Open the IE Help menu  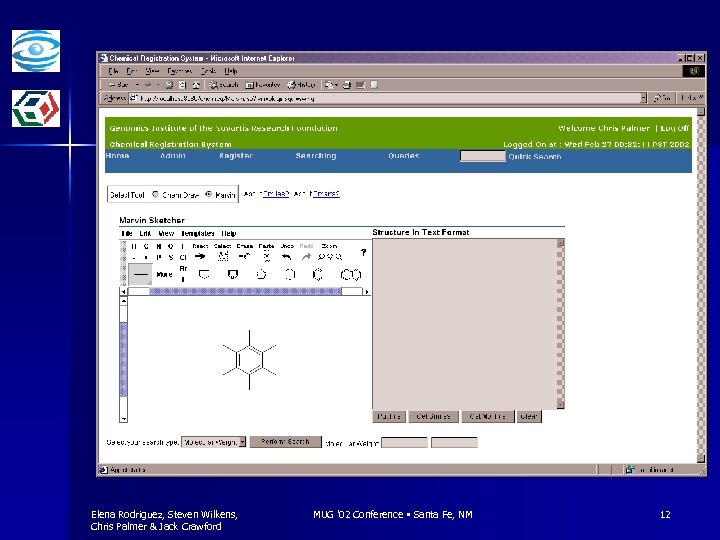[x=231, y=71]
